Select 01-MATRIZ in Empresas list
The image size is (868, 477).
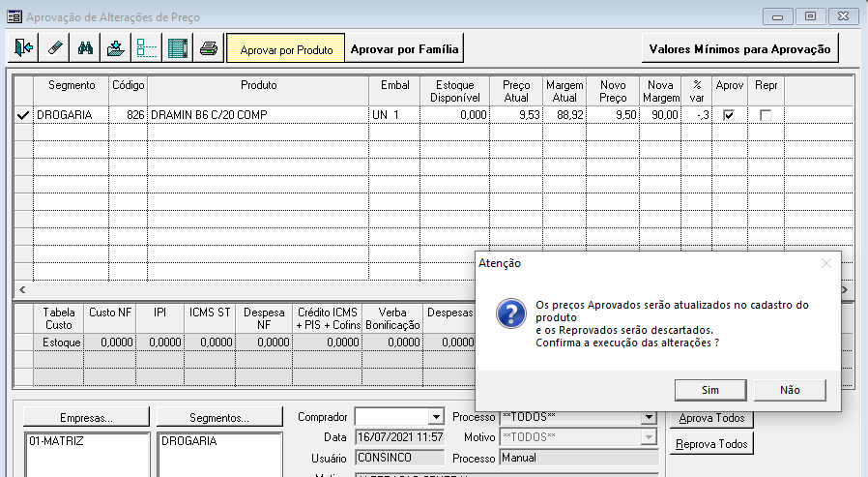[x=56, y=441]
